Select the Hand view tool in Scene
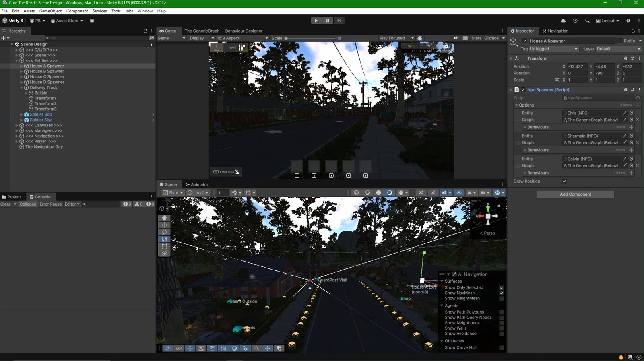Screen dimensions: 644x361 (x=164, y=218)
